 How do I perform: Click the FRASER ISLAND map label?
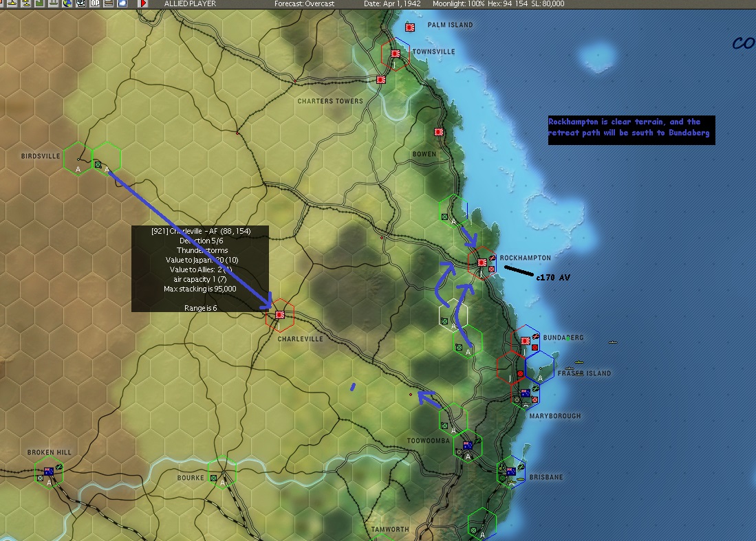point(584,373)
